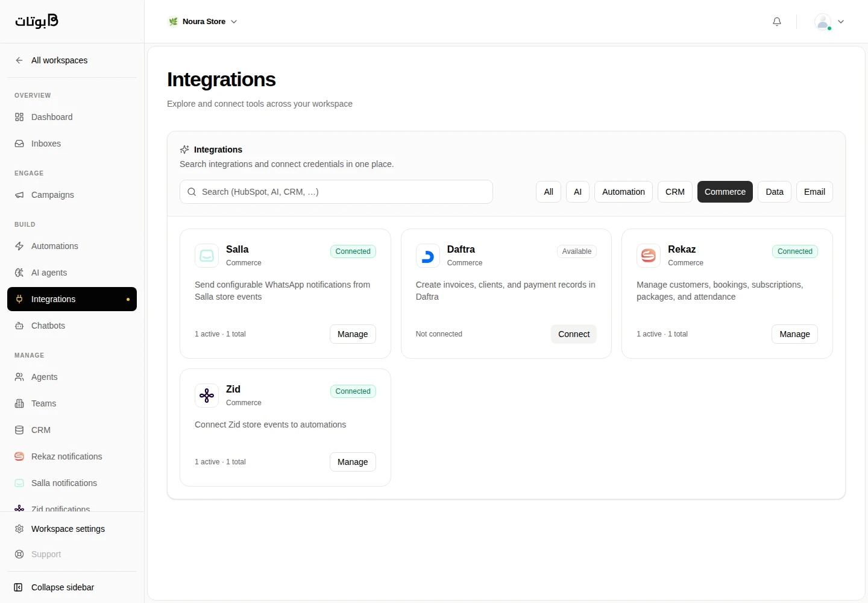Click the Salla card logo icon
The width and height of the screenshot is (868, 603).
pyautogui.click(x=207, y=256)
